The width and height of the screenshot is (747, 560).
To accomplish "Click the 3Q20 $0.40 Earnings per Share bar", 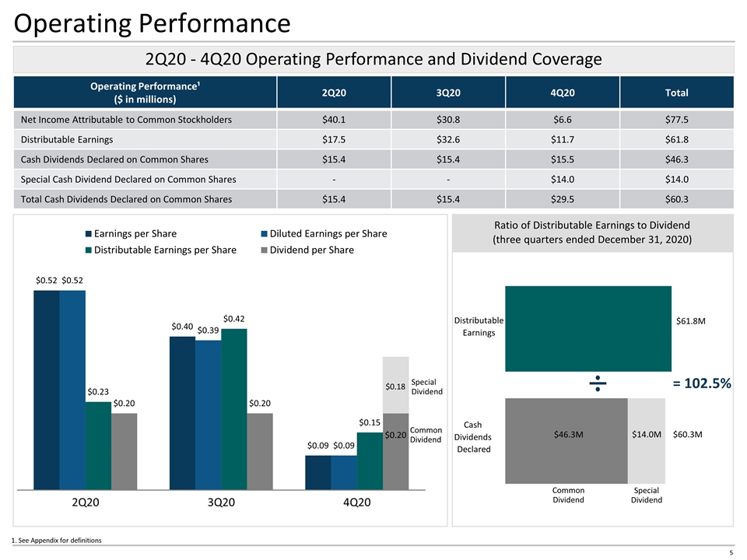I will pyautogui.click(x=182, y=413).
